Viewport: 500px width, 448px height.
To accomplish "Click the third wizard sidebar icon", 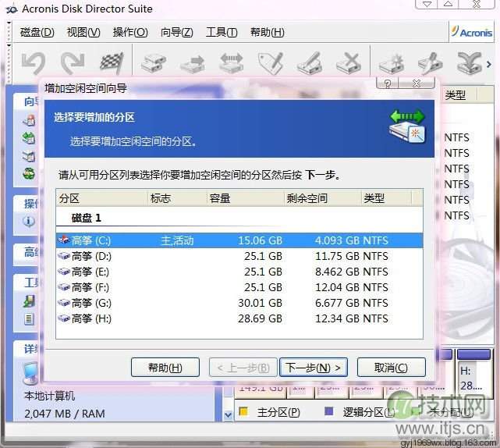I will click(29, 156).
